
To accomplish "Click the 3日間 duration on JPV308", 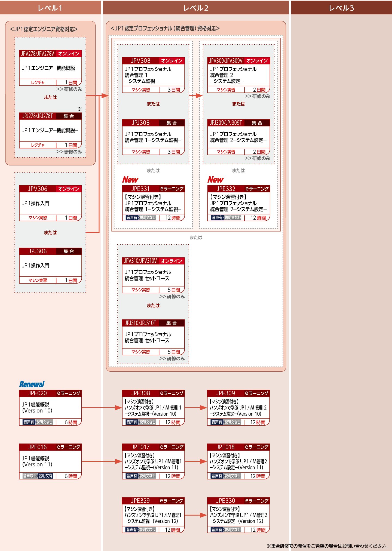I will [x=174, y=90].
